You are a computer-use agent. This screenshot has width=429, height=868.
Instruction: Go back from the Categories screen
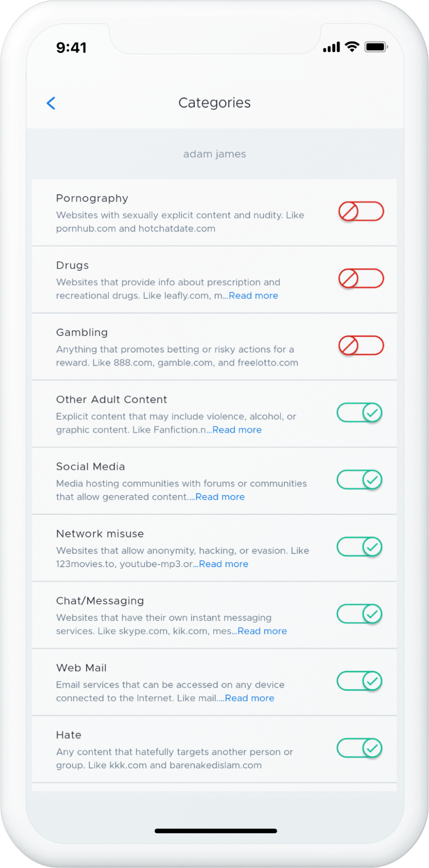[51, 103]
